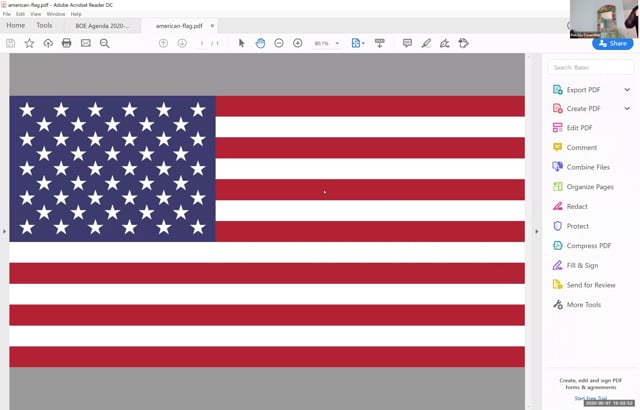Open the Create PDF tool
Viewport: 640px width, 410px height.
(583, 109)
